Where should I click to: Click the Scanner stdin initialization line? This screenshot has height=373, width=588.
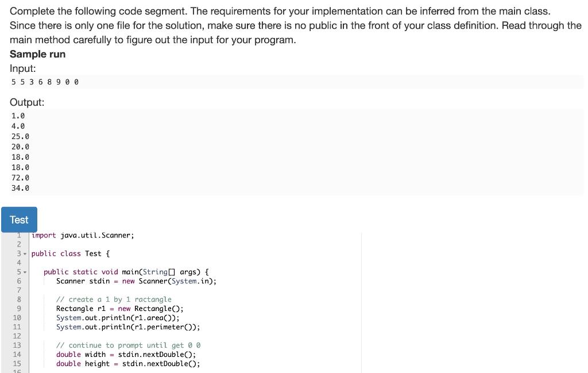click(x=136, y=281)
